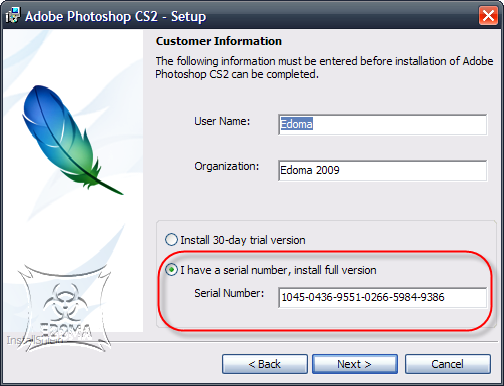Click the 'Install 30-day trial version' label text

pos(243,240)
